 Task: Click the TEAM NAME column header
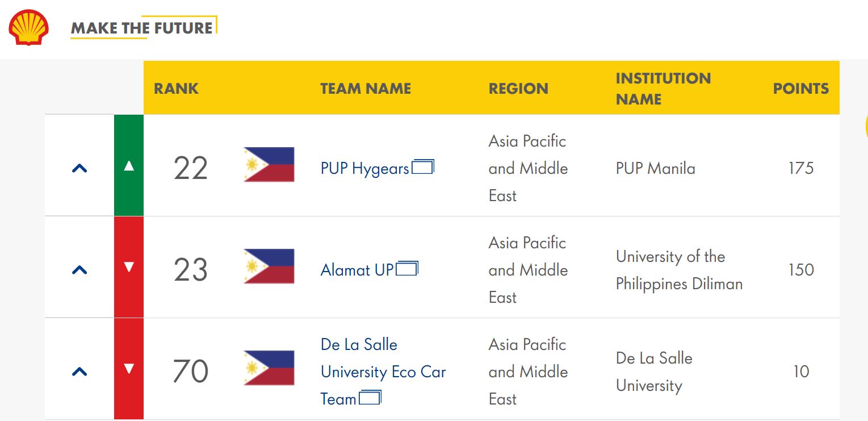366,89
